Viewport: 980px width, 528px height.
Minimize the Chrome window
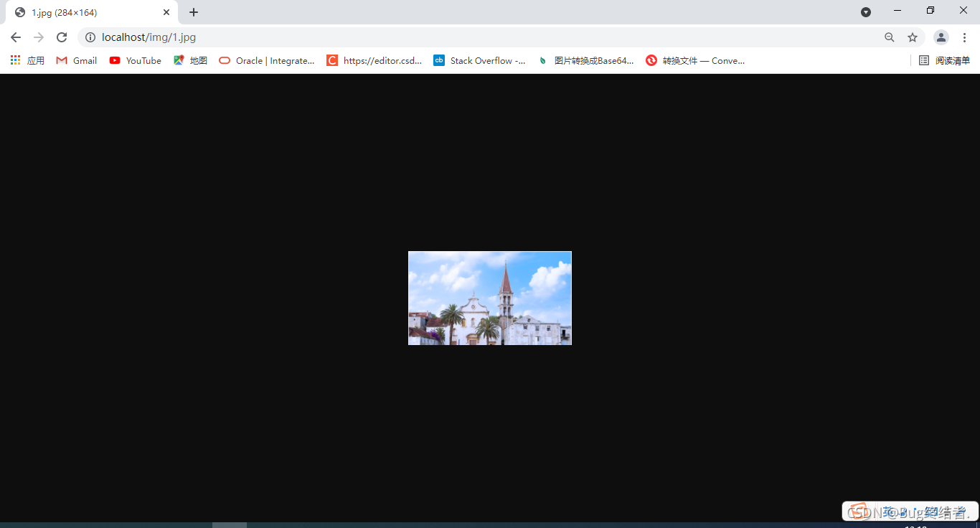coord(897,11)
